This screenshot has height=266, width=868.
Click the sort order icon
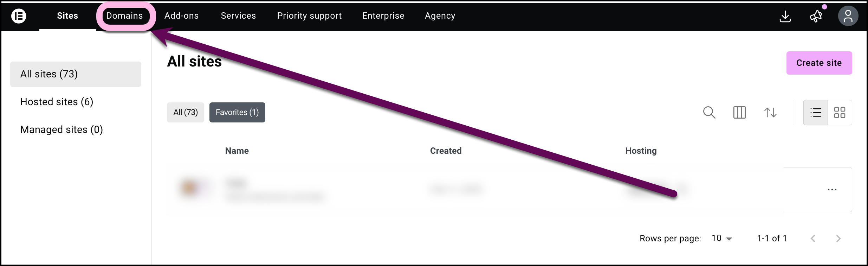coord(770,113)
